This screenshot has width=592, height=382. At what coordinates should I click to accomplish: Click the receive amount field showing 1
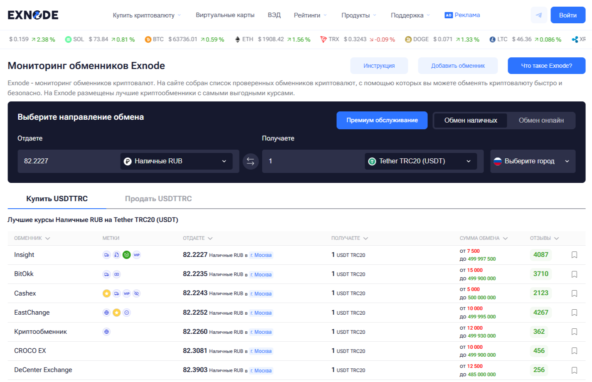pyautogui.click(x=313, y=161)
